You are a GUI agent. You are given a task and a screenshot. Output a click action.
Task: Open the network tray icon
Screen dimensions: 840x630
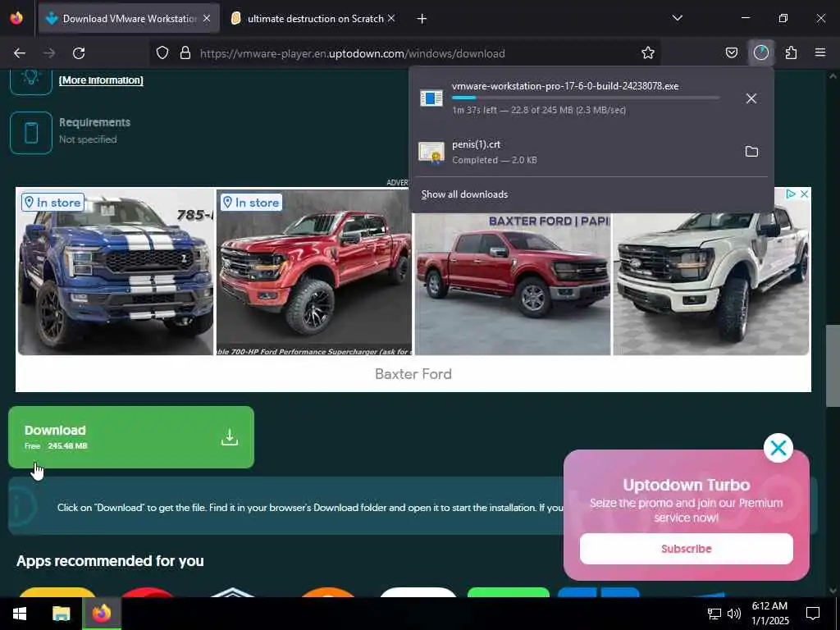714,614
